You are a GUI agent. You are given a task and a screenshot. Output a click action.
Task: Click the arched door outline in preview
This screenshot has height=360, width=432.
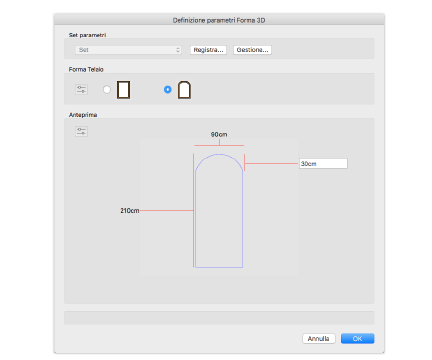pyautogui.click(x=219, y=211)
